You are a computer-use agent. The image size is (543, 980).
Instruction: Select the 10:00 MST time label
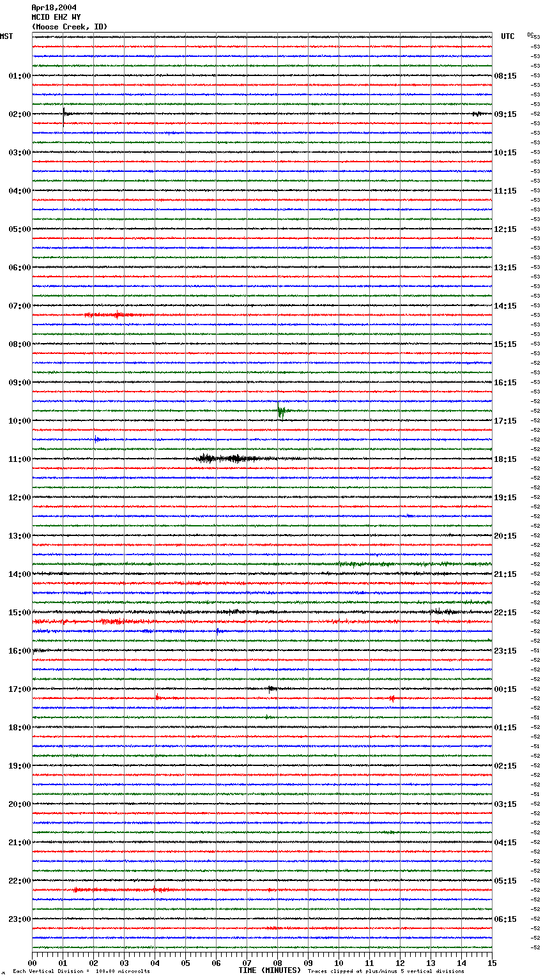coord(20,421)
